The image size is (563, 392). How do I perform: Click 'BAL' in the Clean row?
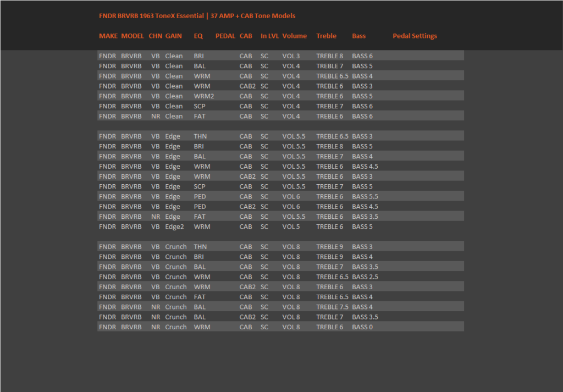(200, 66)
